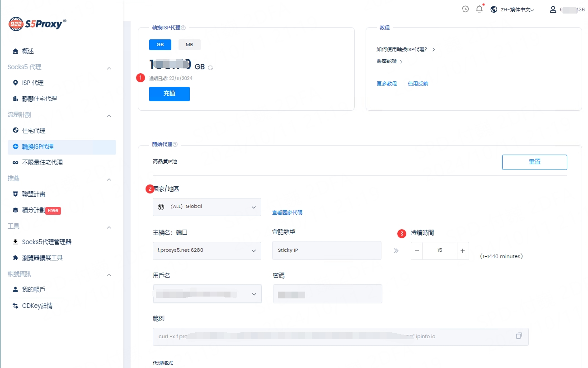
Task: Open 住宅代理 in the sidebar
Action: tap(34, 131)
